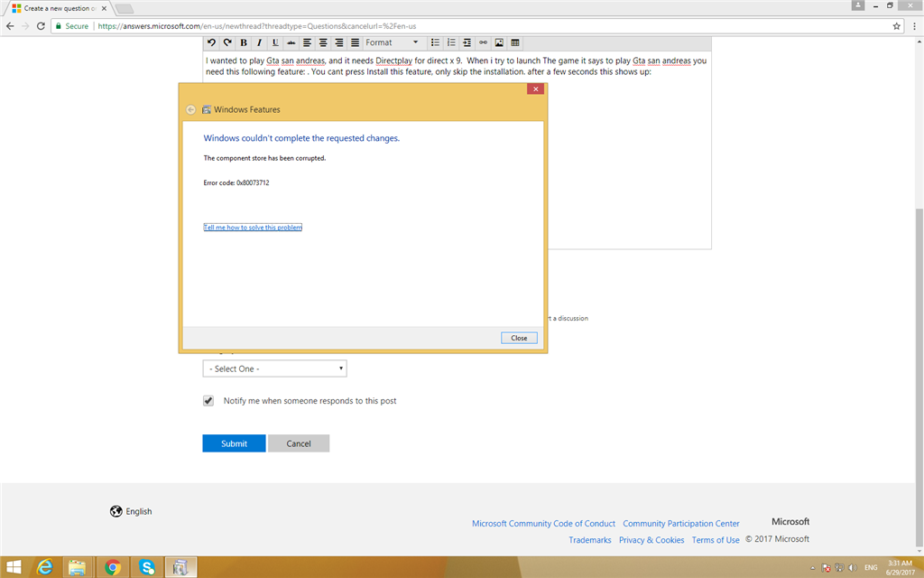924x578 pixels.
Task: Click the Undo icon in the editor toolbar
Action: point(211,42)
